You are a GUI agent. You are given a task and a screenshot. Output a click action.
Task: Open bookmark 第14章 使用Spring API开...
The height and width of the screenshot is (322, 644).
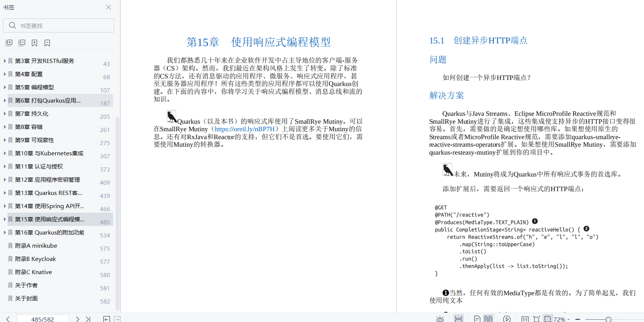click(50, 206)
